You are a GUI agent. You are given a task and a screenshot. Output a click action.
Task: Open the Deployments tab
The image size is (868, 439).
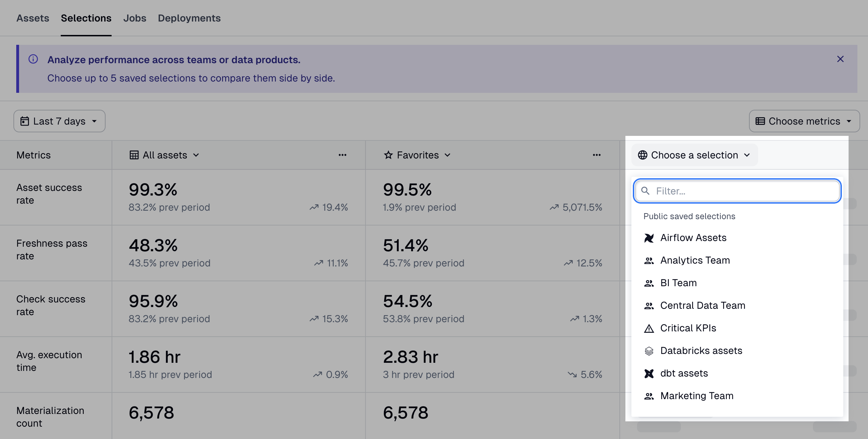(189, 18)
